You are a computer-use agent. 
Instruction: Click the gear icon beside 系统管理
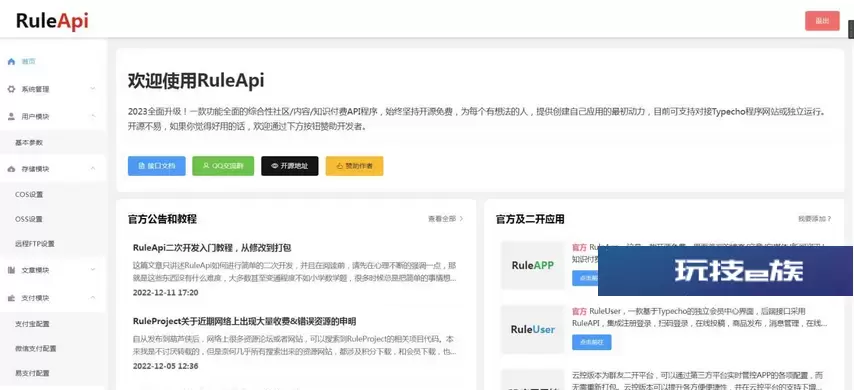pos(11,89)
